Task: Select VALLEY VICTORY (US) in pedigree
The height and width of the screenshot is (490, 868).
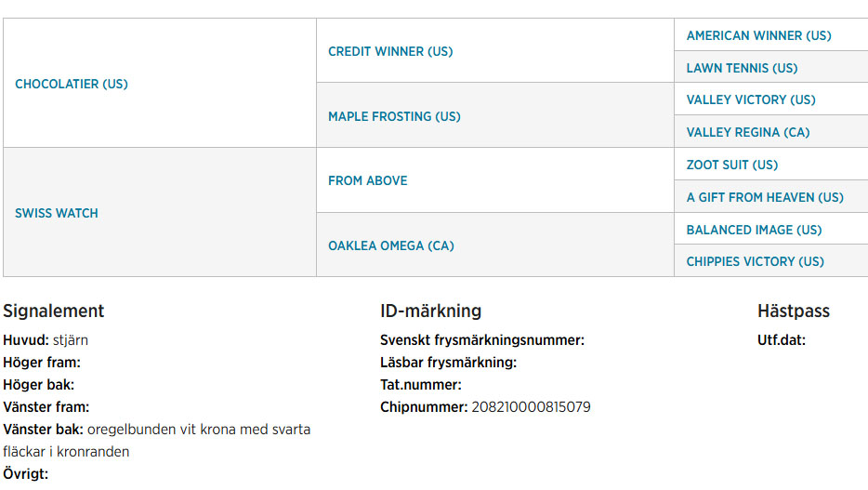Action: pyautogui.click(x=751, y=100)
